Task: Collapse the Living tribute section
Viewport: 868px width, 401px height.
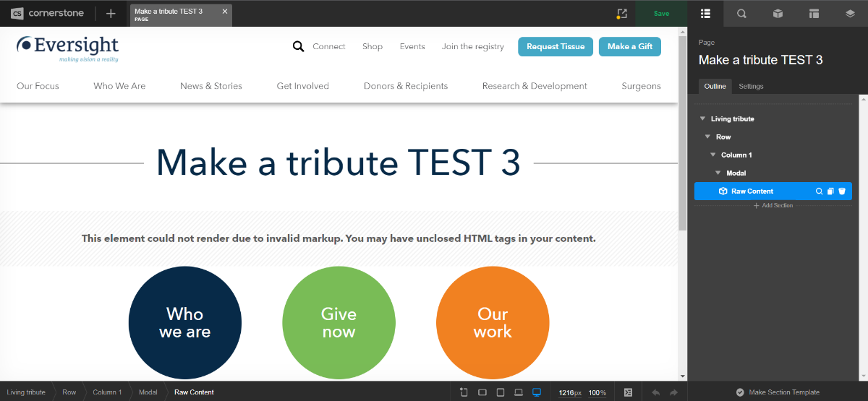Action: (x=702, y=118)
